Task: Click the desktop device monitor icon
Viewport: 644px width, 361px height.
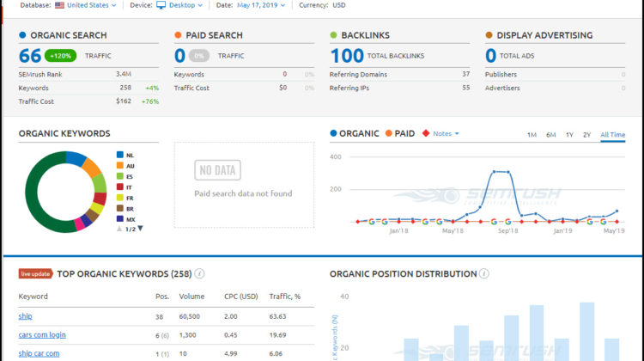Action: click(x=161, y=5)
